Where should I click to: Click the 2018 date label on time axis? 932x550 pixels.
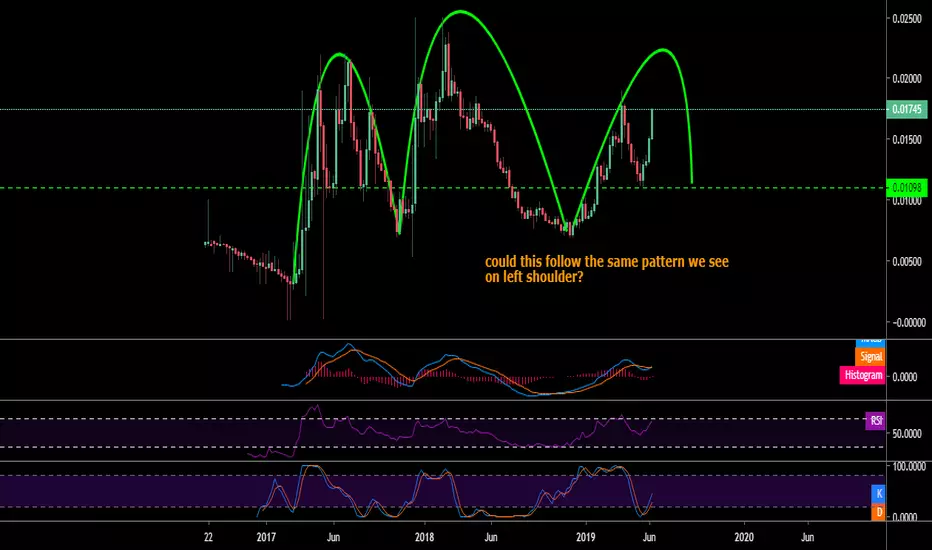pyautogui.click(x=424, y=538)
